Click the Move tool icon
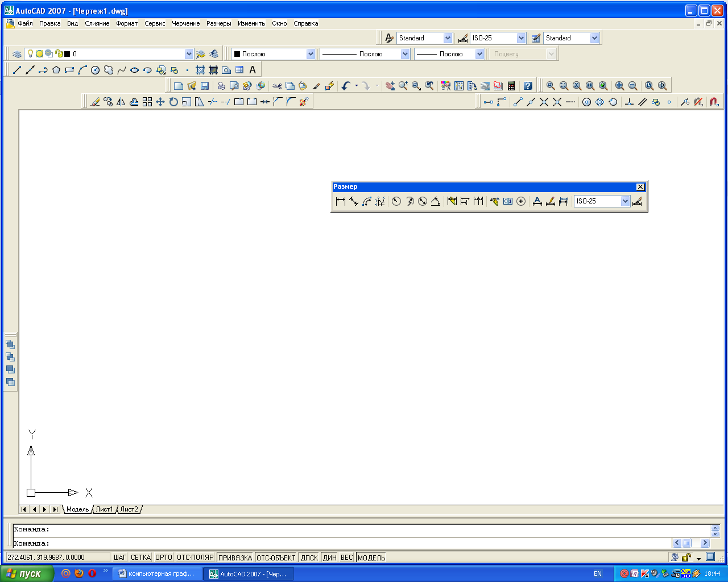728x582 pixels. coord(160,102)
